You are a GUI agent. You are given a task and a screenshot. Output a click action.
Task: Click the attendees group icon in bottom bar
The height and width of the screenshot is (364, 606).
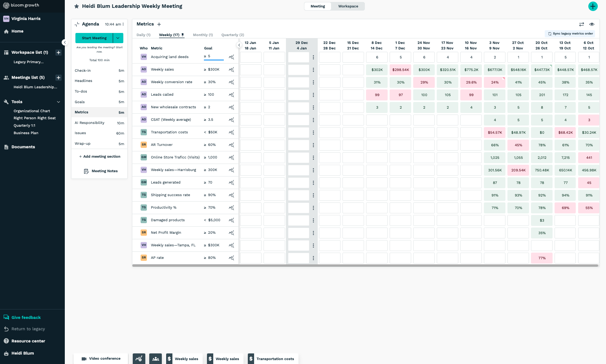click(x=156, y=359)
